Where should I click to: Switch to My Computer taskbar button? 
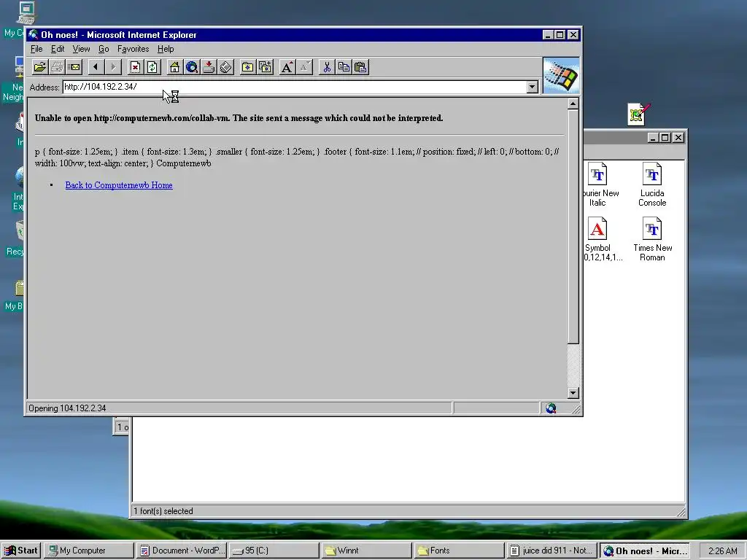[x=88, y=551]
